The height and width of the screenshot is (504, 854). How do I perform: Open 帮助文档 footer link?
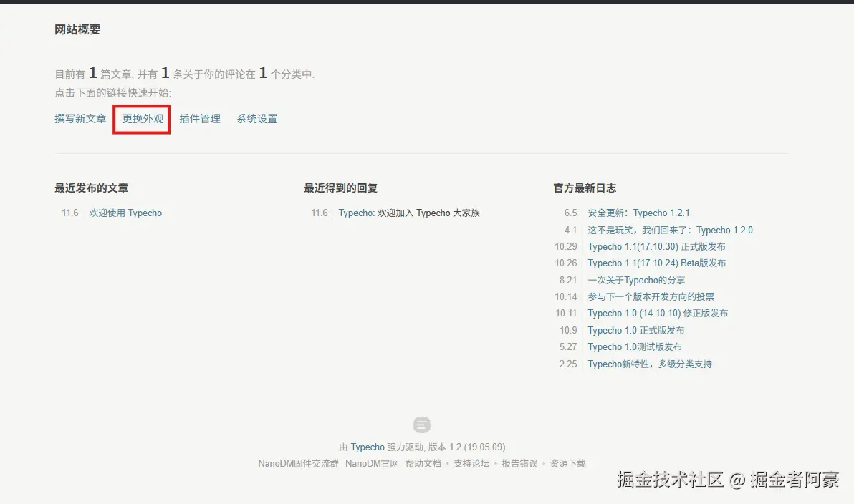tap(423, 463)
